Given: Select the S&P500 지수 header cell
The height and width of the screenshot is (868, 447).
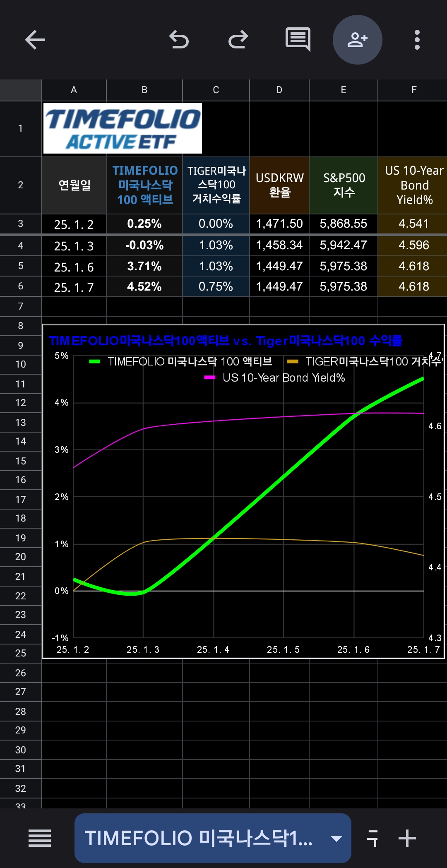Looking at the screenshot, I should (x=344, y=185).
